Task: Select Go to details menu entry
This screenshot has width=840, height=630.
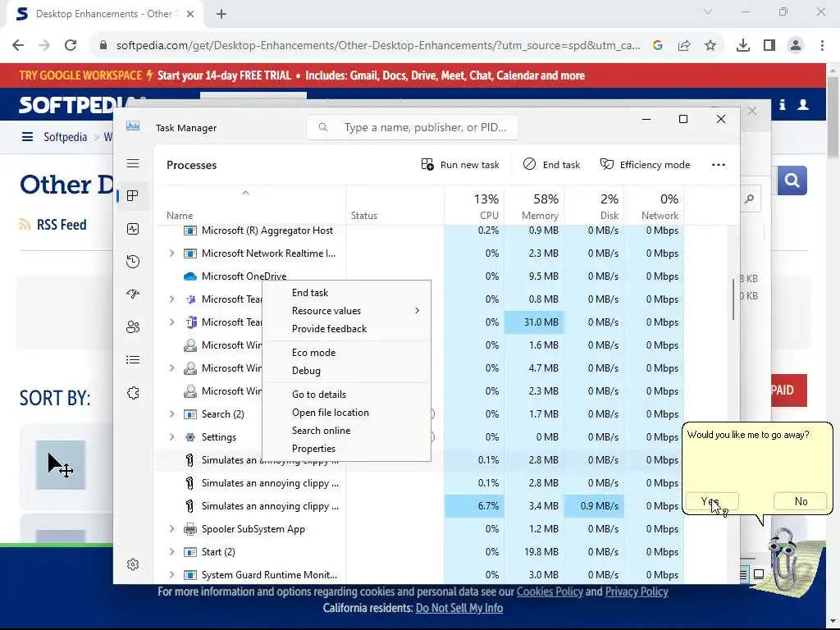Action: (347, 395)
